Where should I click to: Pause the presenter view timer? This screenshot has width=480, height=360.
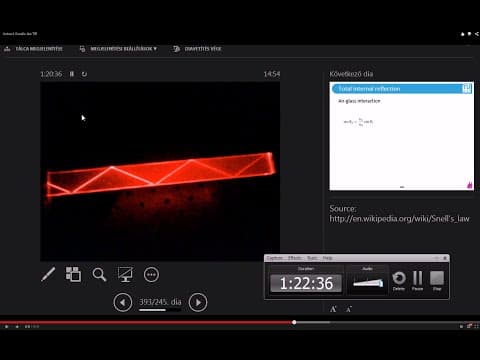pyautogui.click(x=72, y=74)
